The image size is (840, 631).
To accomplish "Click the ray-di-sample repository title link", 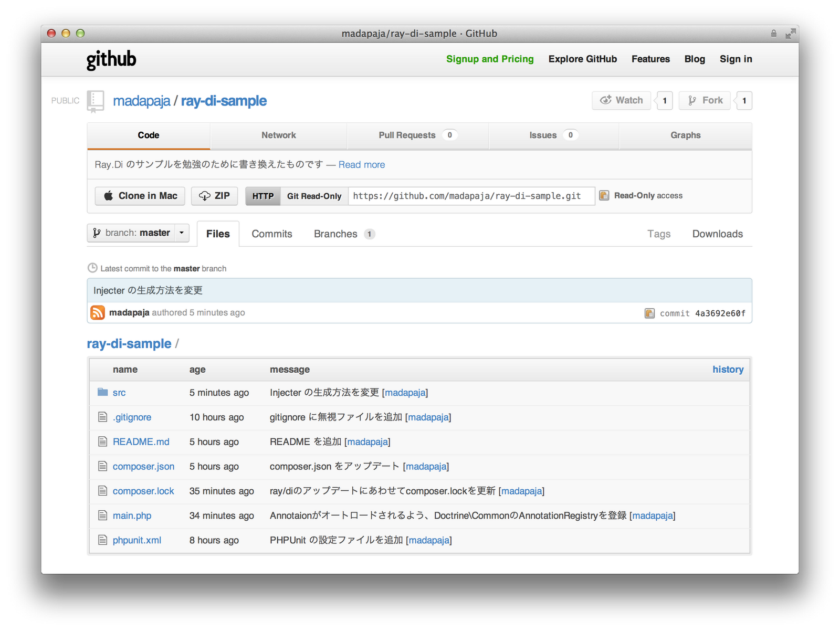I will [x=224, y=101].
